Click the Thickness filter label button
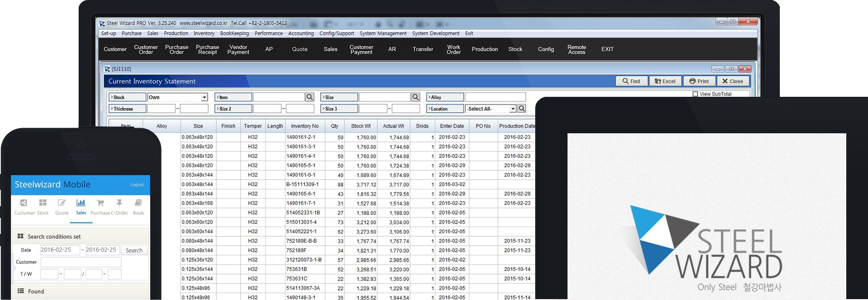The height and width of the screenshot is (300, 868). pyautogui.click(x=127, y=109)
